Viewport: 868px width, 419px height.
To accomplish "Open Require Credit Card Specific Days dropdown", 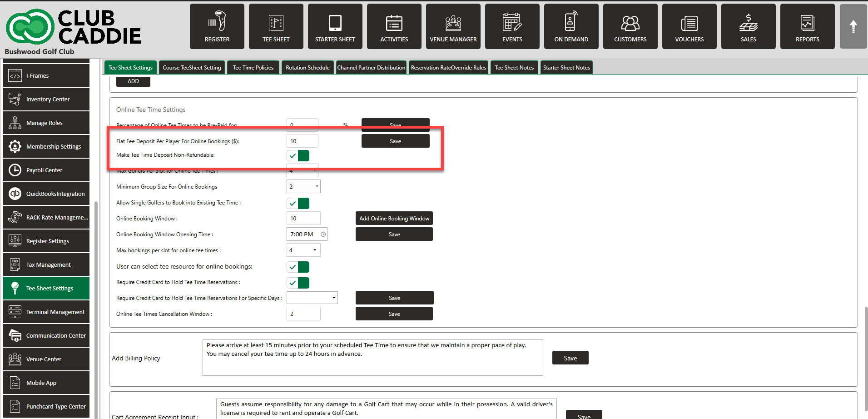I will point(312,298).
